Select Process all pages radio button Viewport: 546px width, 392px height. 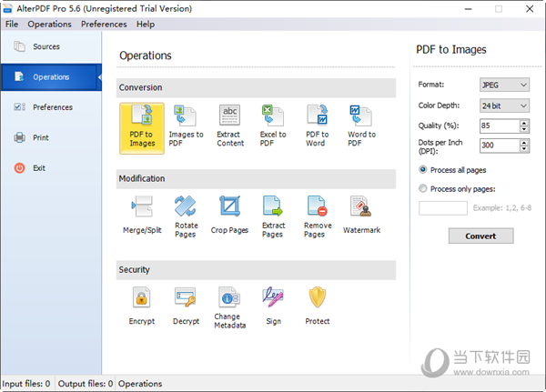[423, 169]
